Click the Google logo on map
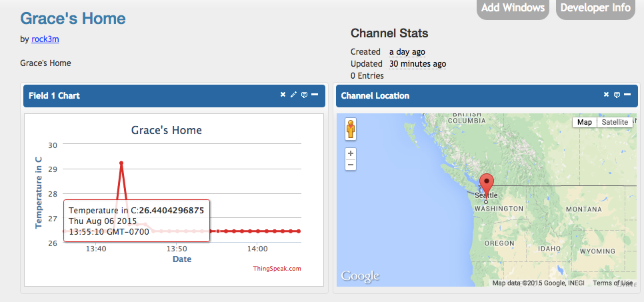 point(360,276)
